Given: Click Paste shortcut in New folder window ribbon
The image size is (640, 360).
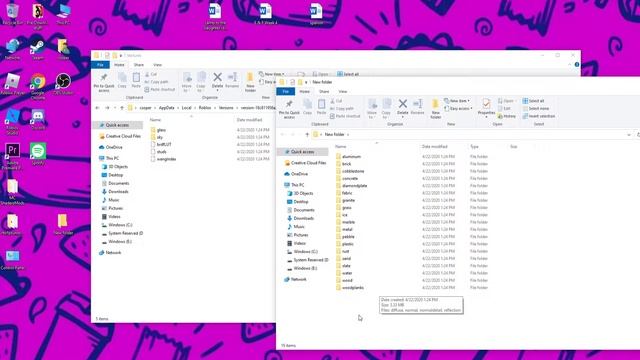Looking at the screenshot, I should [345, 116].
